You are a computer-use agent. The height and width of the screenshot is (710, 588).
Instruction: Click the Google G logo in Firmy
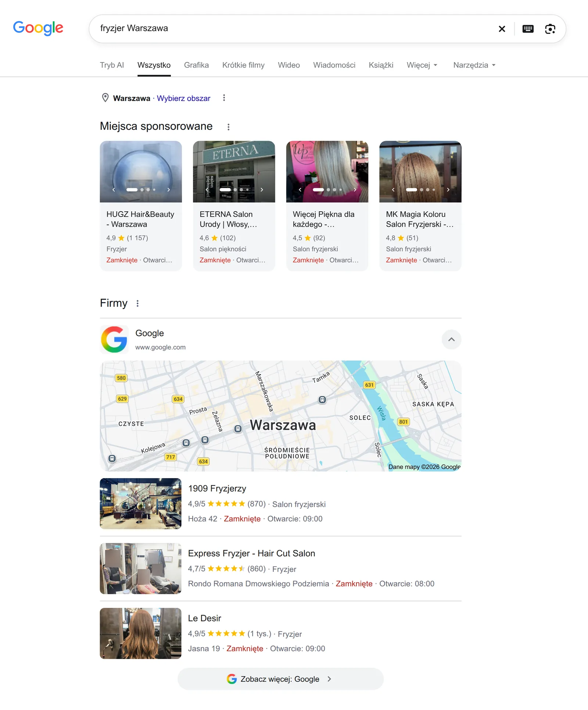114,339
